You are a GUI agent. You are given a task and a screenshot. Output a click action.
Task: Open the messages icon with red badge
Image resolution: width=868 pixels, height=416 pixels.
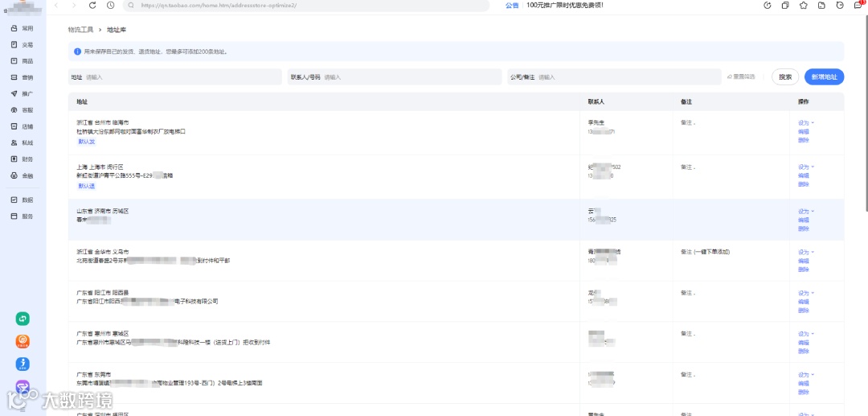858,5
